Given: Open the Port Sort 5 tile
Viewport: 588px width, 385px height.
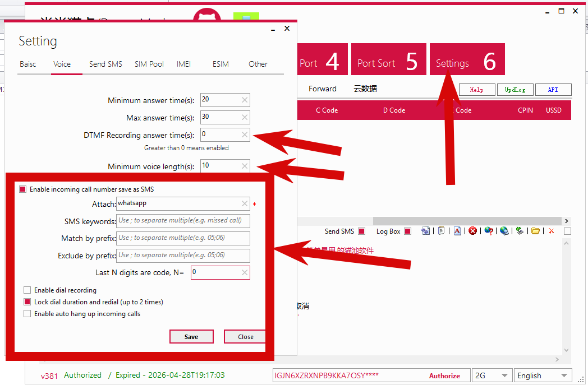Looking at the screenshot, I should click(388, 59).
